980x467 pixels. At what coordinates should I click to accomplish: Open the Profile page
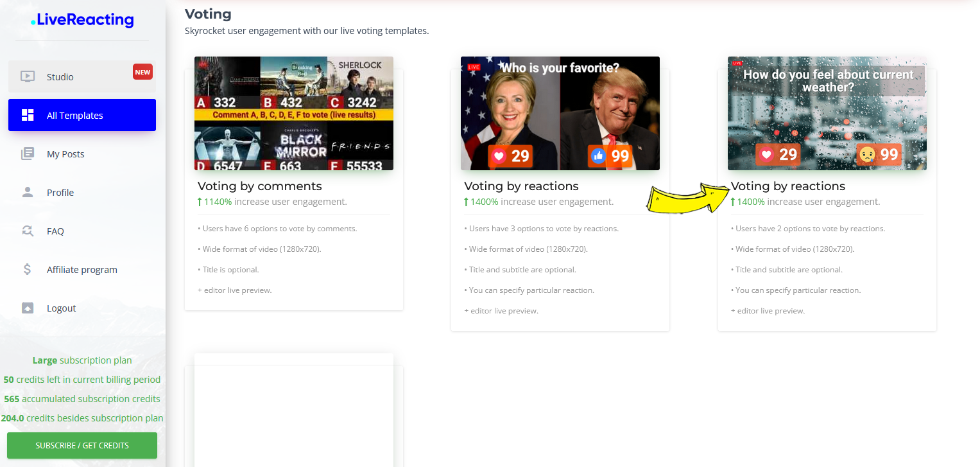pos(82,192)
